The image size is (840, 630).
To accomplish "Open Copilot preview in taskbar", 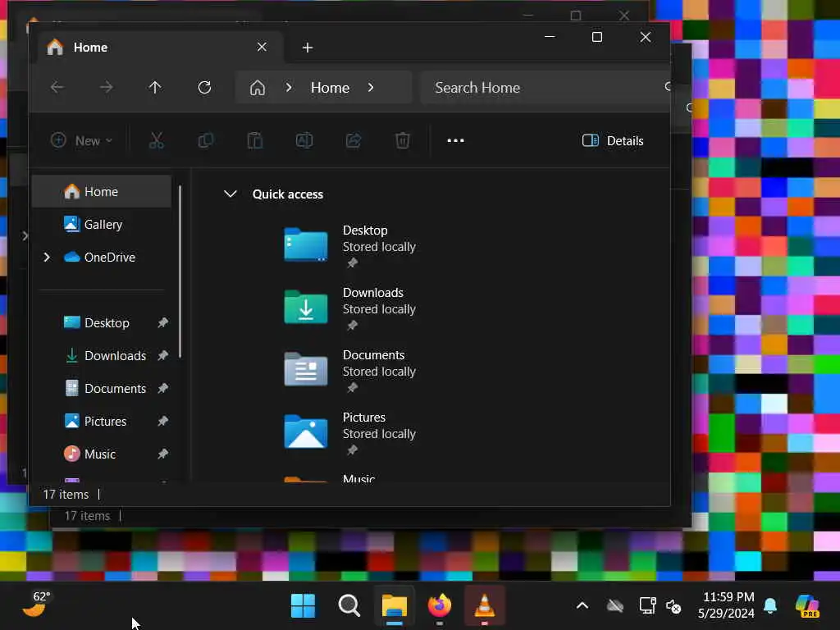I will coord(807,606).
